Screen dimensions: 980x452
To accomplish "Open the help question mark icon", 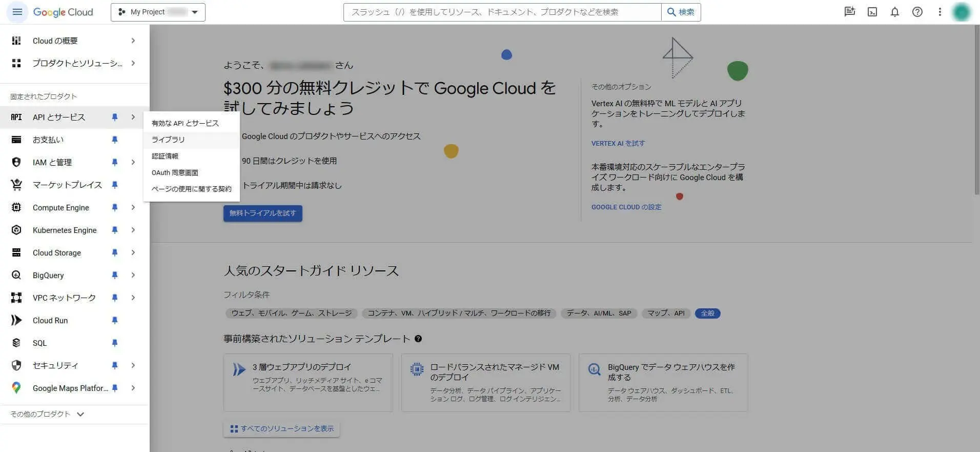I will pyautogui.click(x=917, y=12).
